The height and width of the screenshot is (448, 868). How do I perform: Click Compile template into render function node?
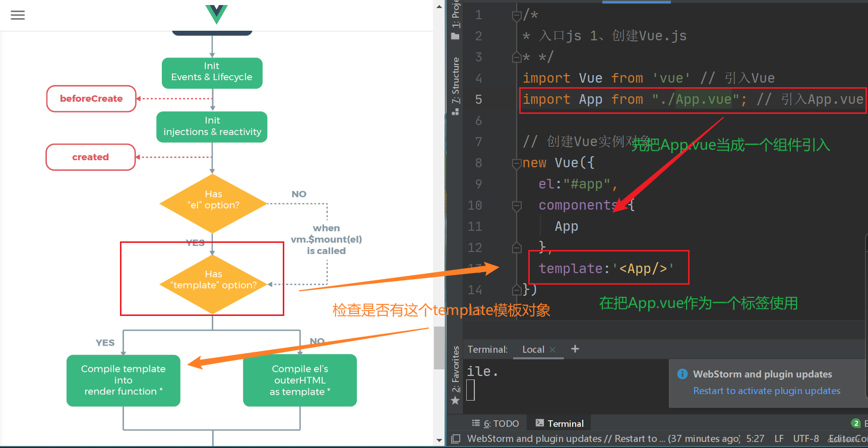point(123,380)
